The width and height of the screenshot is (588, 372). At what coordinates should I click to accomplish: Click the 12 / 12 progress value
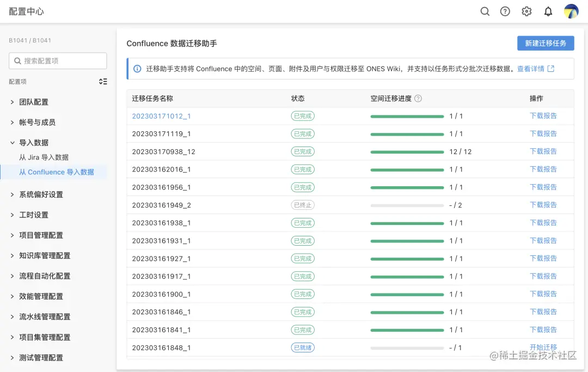click(461, 152)
